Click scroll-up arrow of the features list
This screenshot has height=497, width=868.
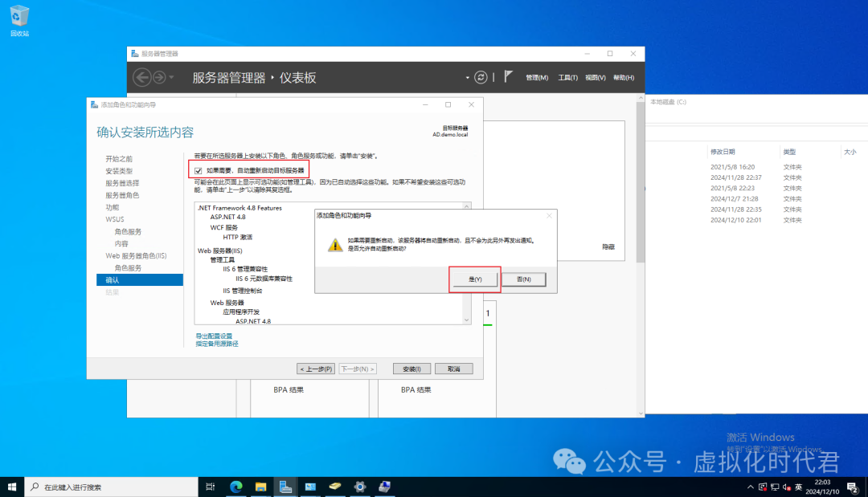(x=467, y=206)
